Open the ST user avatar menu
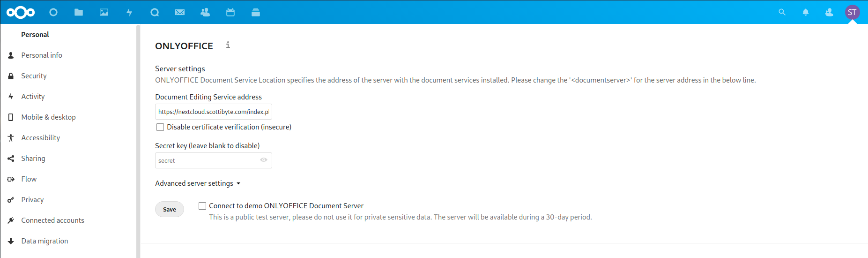Image resolution: width=868 pixels, height=258 pixels. pos(852,12)
